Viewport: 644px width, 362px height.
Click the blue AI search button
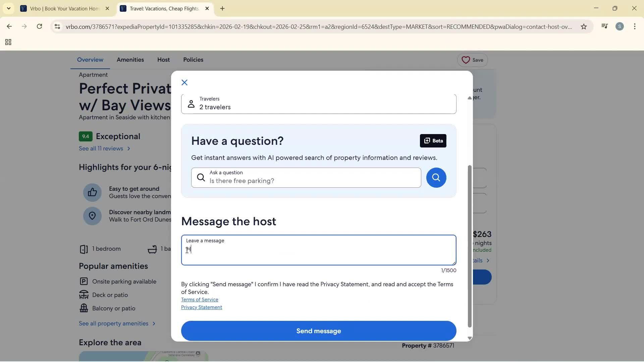coord(436,178)
